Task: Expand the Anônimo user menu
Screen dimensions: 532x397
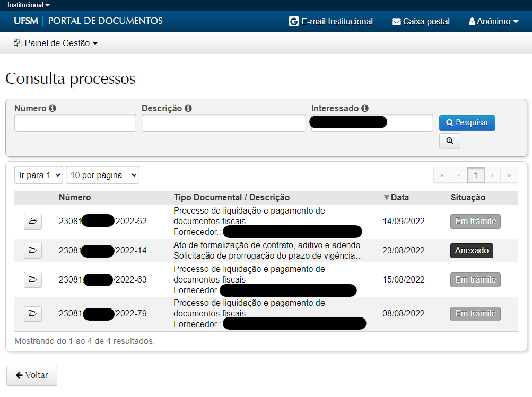Action: point(493,22)
